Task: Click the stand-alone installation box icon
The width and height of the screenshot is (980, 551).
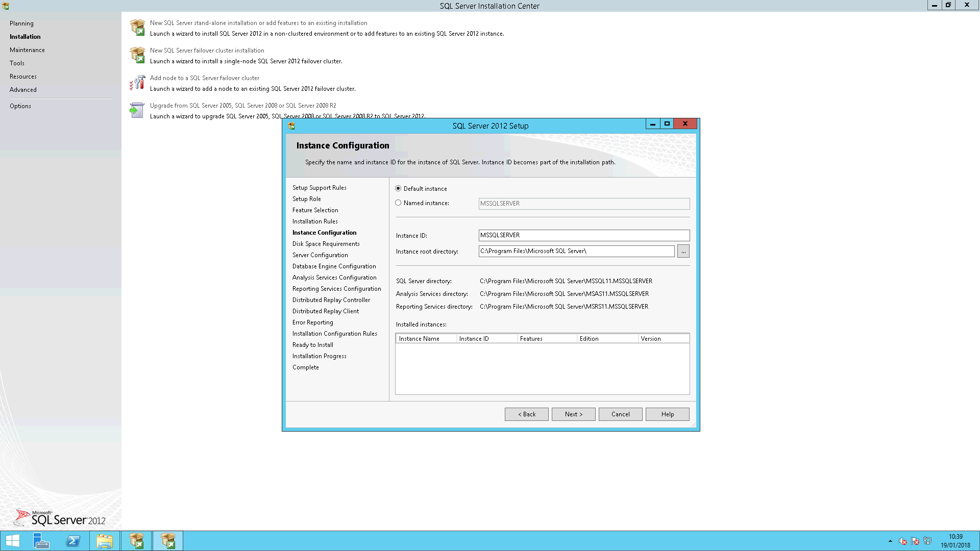Action: coord(137,28)
